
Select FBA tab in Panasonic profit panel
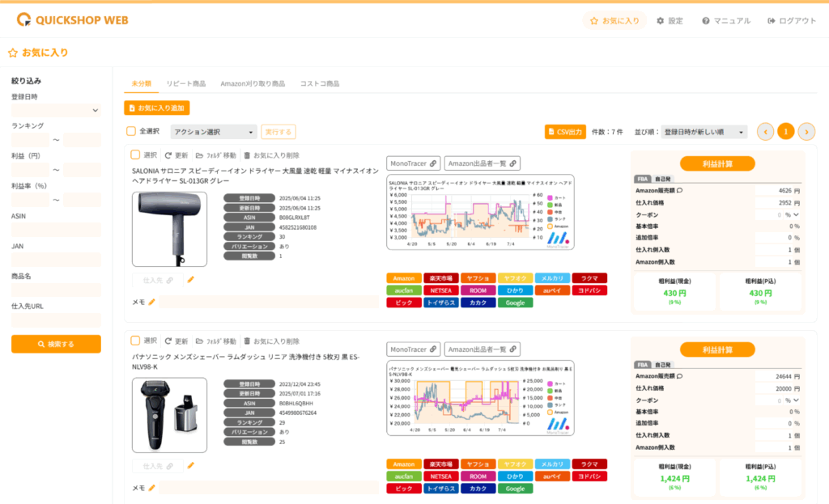click(x=643, y=365)
